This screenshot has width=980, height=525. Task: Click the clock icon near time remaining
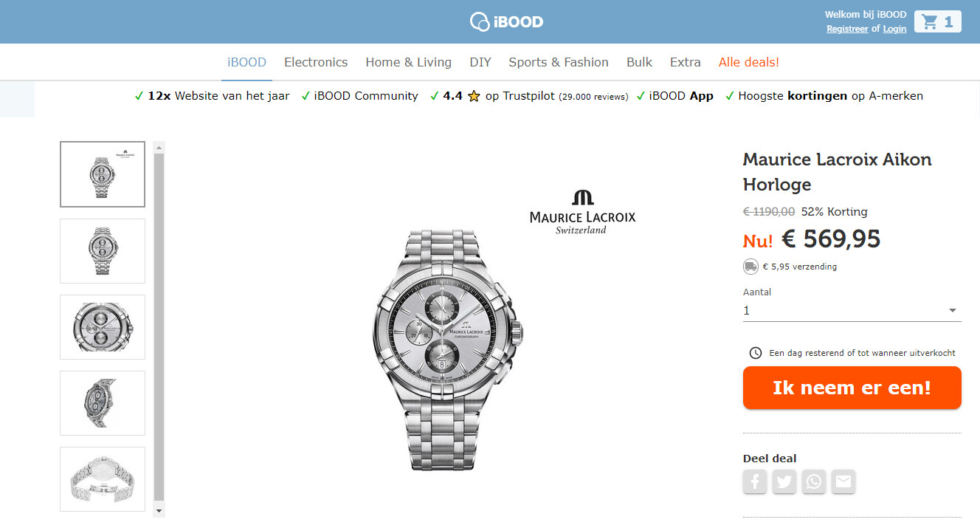coord(756,353)
